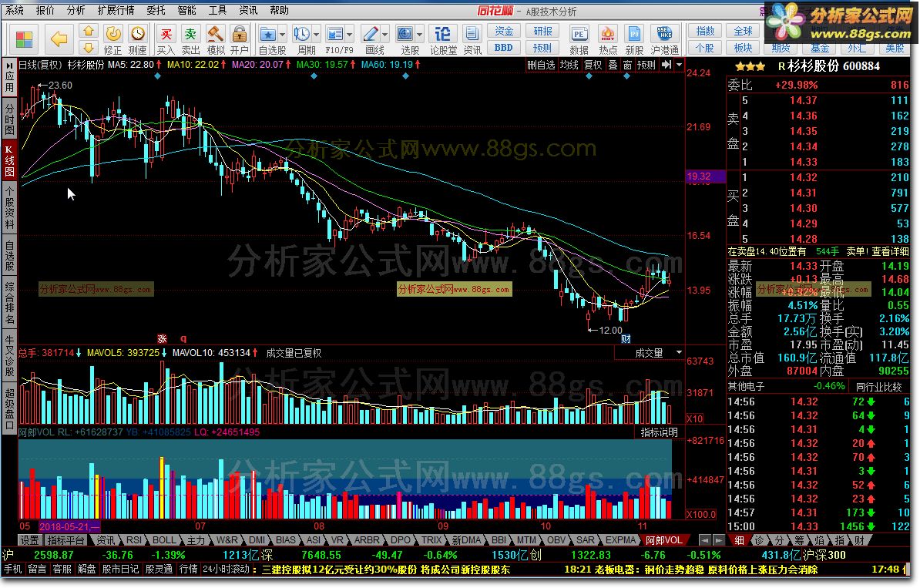The width and height of the screenshot is (920, 588).
Task: Click the 板块 market button
Action: tap(743, 48)
